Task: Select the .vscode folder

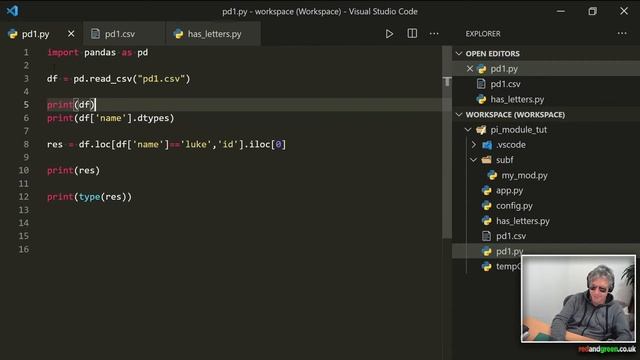Action: click(x=546, y=145)
